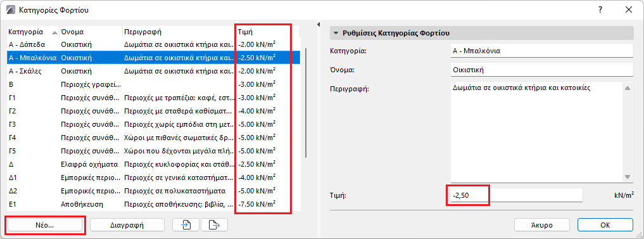Click the category list vertical scrollbar

coord(306,103)
